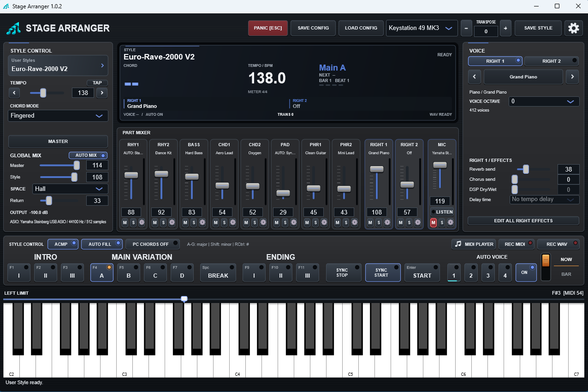Select Main Variation A

[101, 272]
